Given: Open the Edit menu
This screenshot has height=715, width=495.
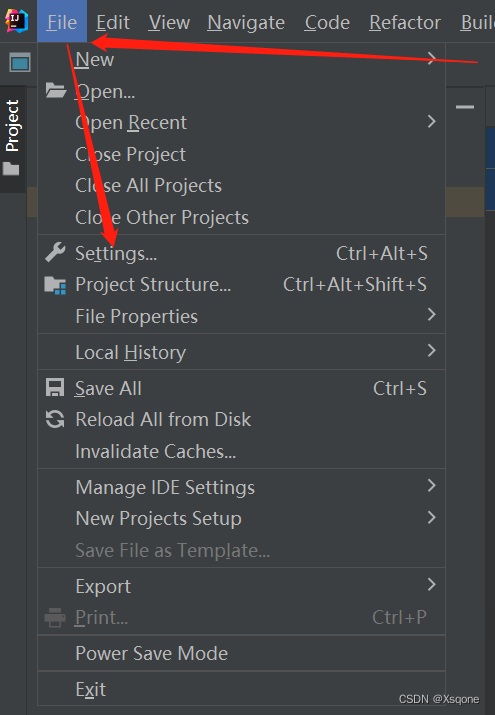Looking at the screenshot, I should click(x=113, y=22).
